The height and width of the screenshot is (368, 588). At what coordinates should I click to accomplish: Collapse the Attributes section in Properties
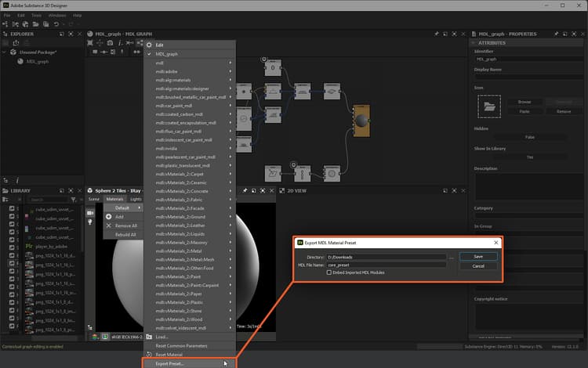click(x=474, y=43)
